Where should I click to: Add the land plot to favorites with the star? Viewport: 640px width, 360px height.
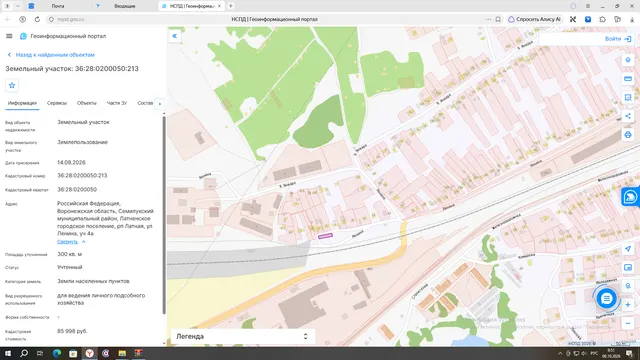(x=12, y=85)
